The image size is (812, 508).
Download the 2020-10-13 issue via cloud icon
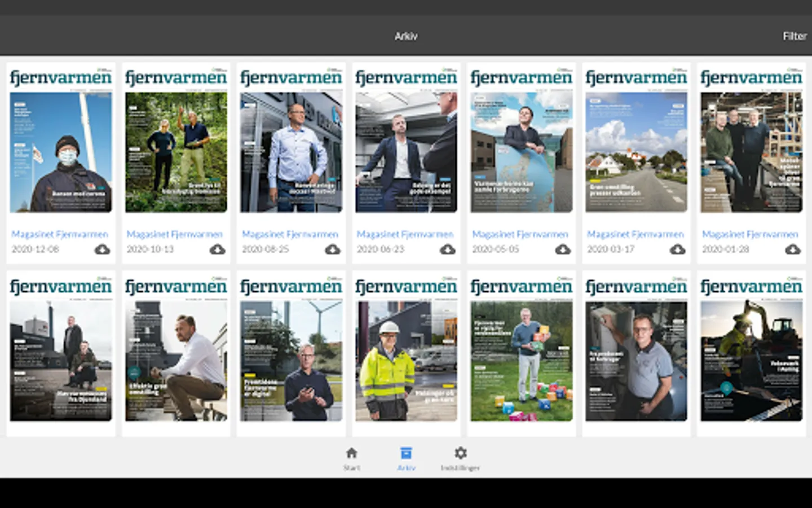tap(217, 249)
